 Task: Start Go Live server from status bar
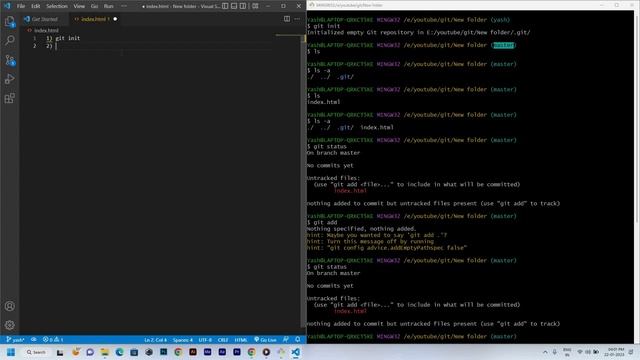[265, 340]
